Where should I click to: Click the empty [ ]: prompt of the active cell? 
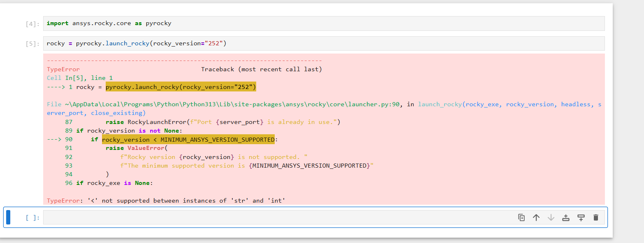point(32,218)
